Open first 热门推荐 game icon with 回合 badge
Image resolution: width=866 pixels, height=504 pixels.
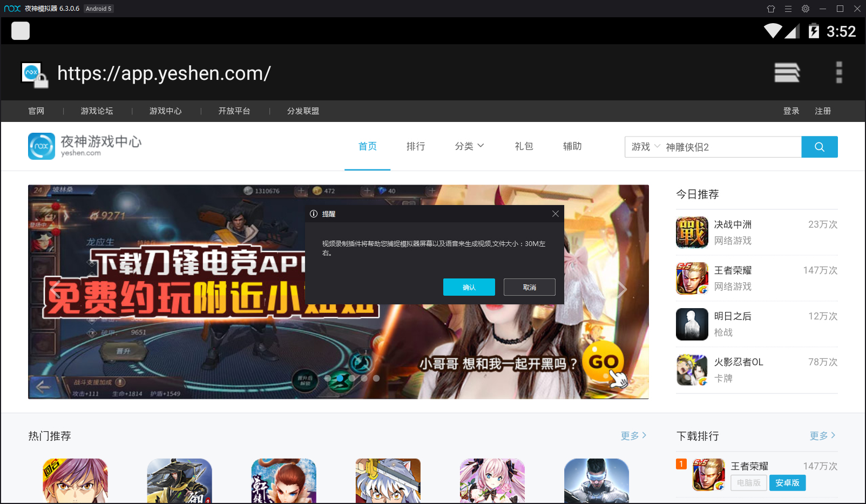75,481
